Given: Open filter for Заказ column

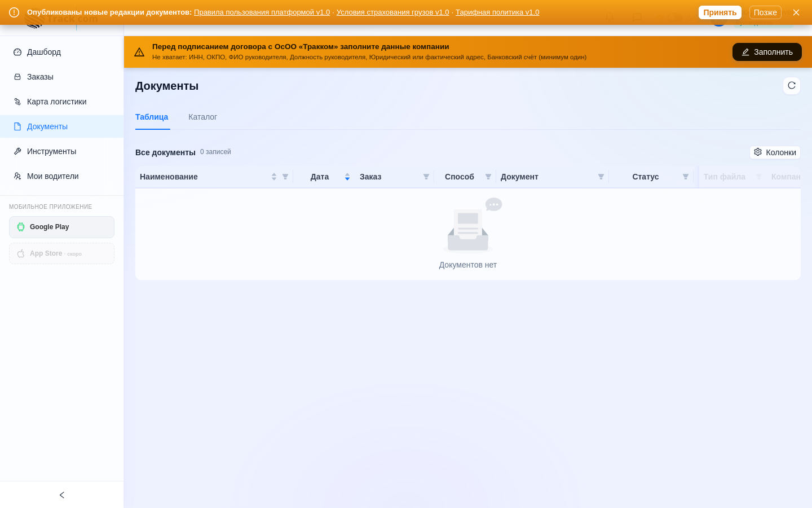Looking at the screenshot, I should 426,177.
